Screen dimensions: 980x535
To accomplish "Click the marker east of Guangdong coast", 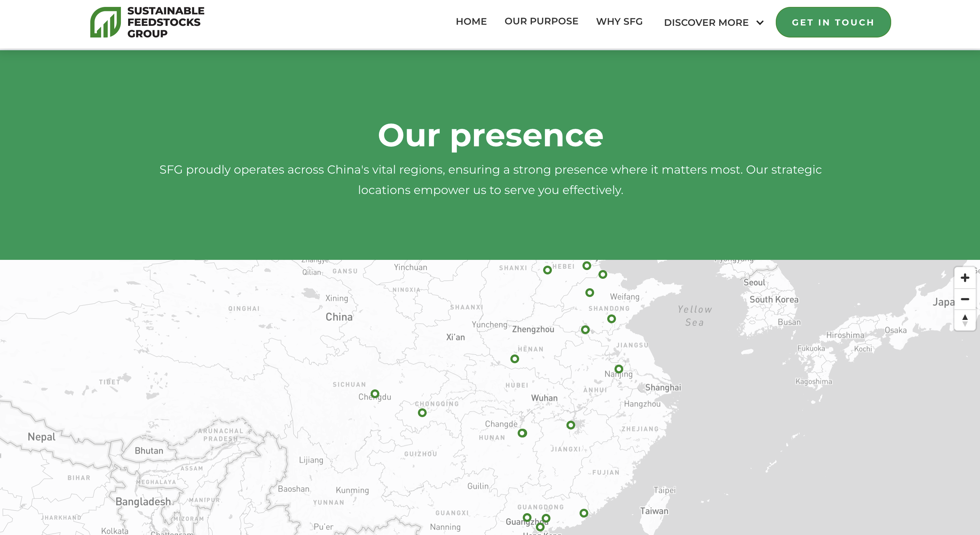I will 584,513.
